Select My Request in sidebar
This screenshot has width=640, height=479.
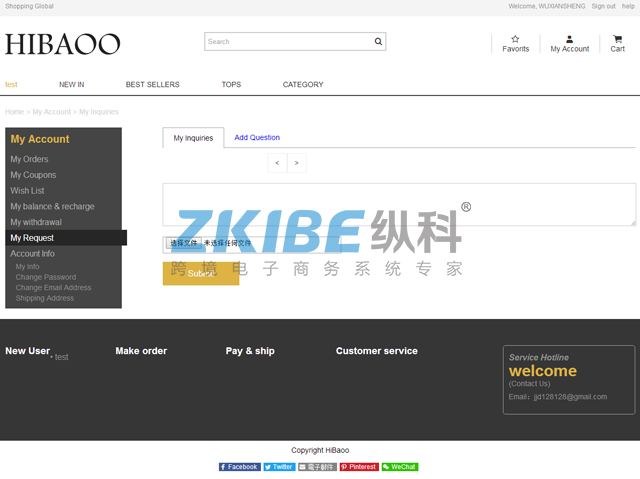click(66, 238)
